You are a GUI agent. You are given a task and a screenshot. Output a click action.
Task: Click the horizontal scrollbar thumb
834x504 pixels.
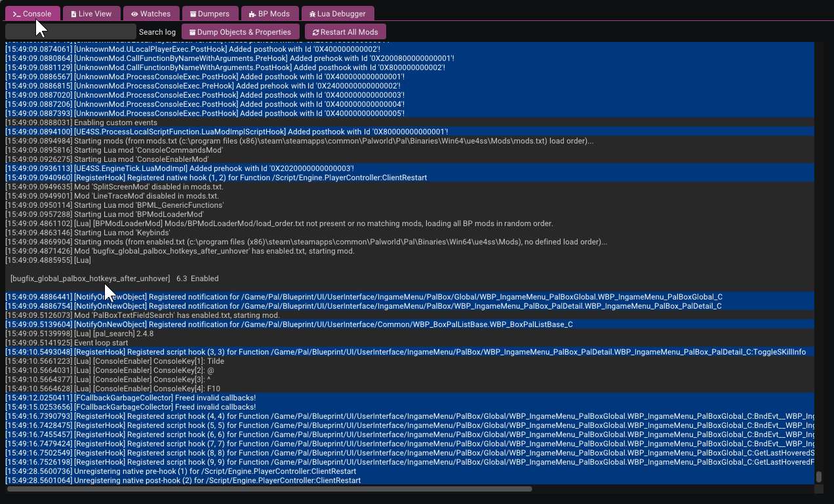click(x=269, y=488)
